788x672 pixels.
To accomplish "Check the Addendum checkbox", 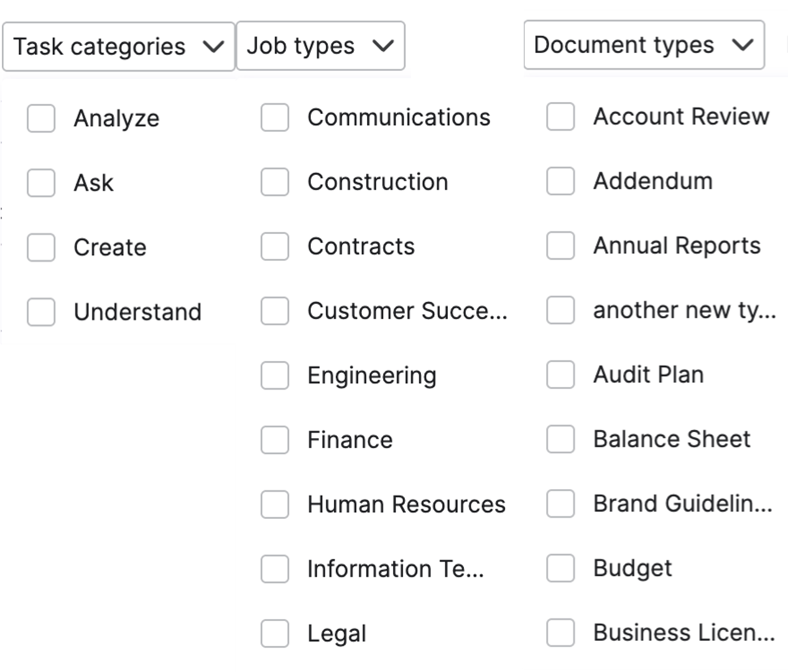I will [560, 181].
